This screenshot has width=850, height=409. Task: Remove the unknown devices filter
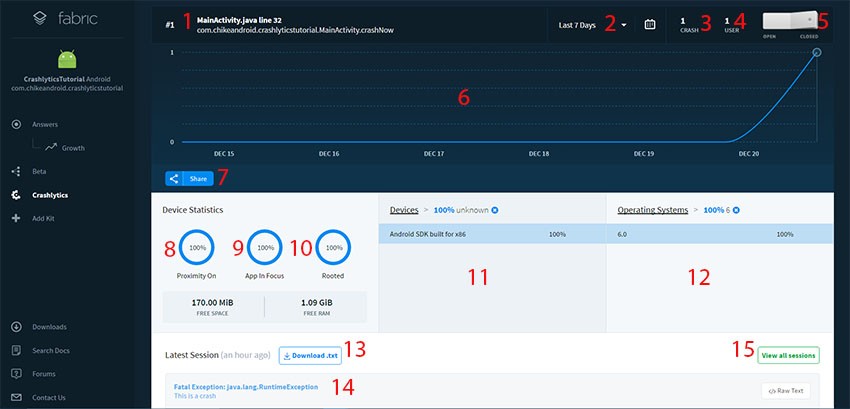click(494, 210)
